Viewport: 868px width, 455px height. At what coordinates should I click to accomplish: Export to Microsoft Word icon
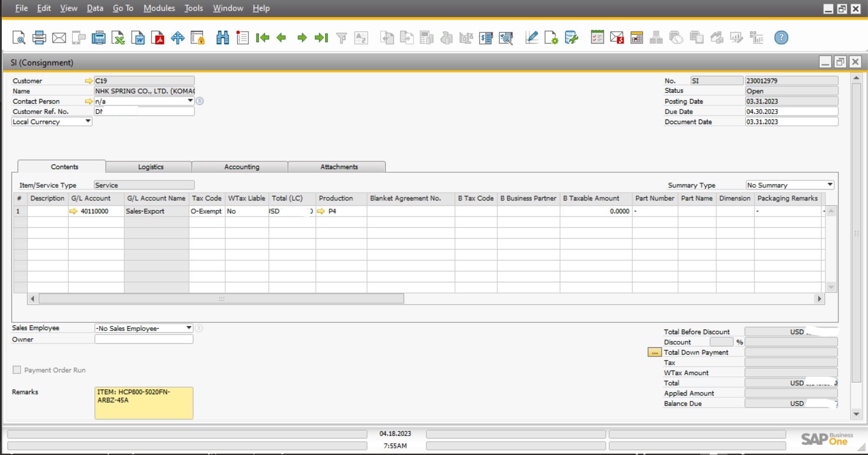click(138, 38)
